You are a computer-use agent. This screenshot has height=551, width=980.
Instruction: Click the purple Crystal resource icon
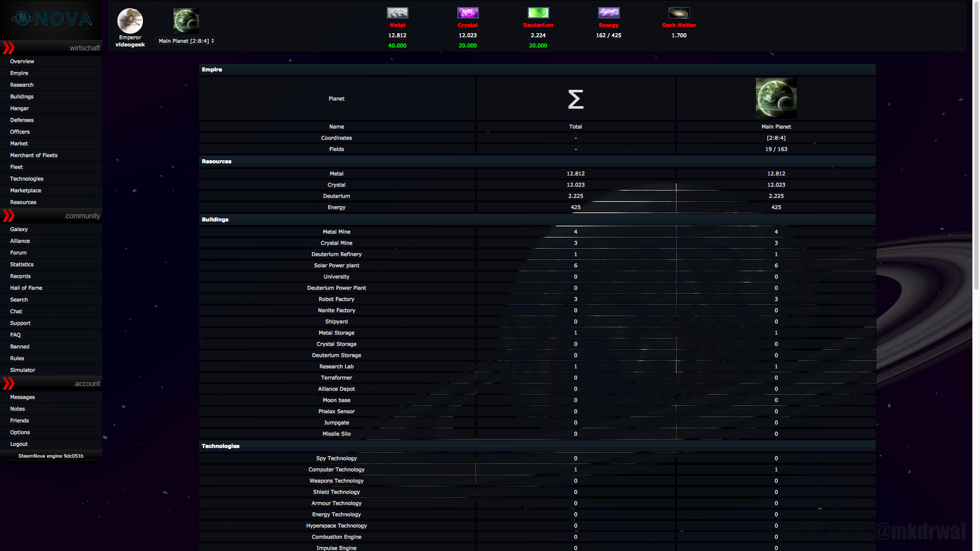pyautogui.click(x=468, y=13)
